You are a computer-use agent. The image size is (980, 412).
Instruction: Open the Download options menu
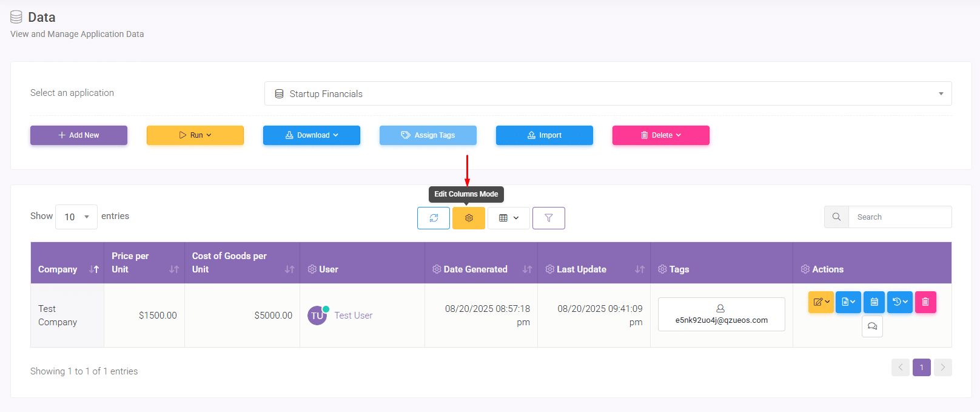pos(312,135)
